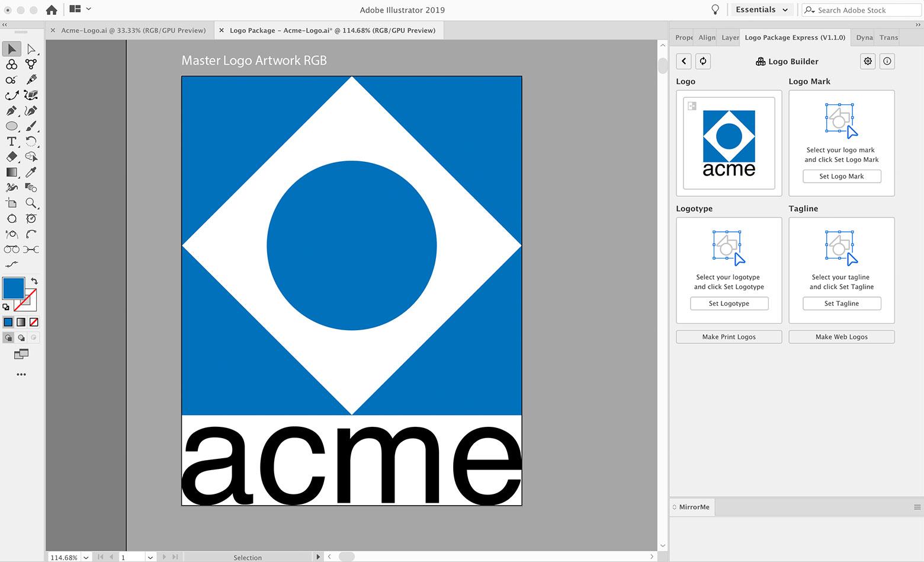Expand the status bar Selection arrow

[318, 557]
